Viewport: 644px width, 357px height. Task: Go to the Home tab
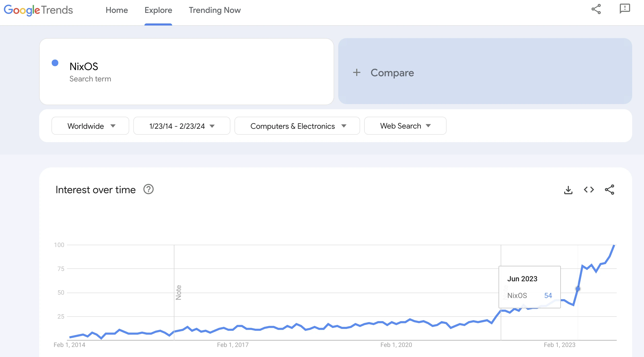tap(117, 10)
